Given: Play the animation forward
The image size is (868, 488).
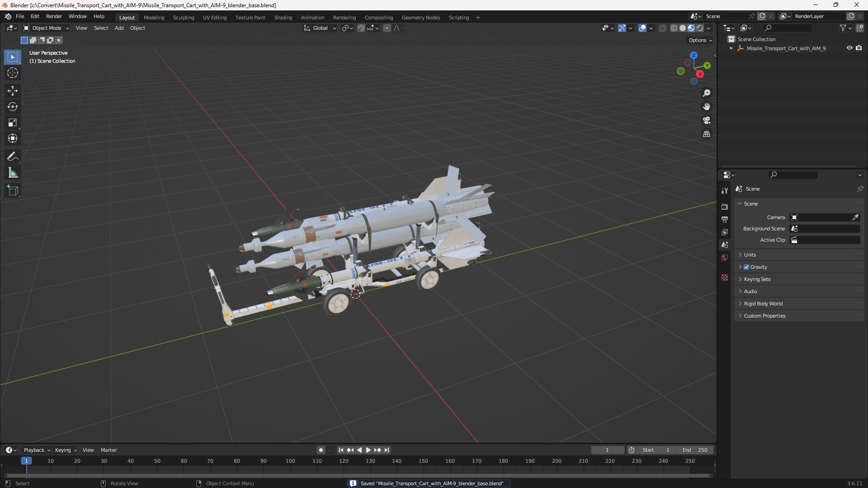Looking at the screenshot, I should click(368, 450).
